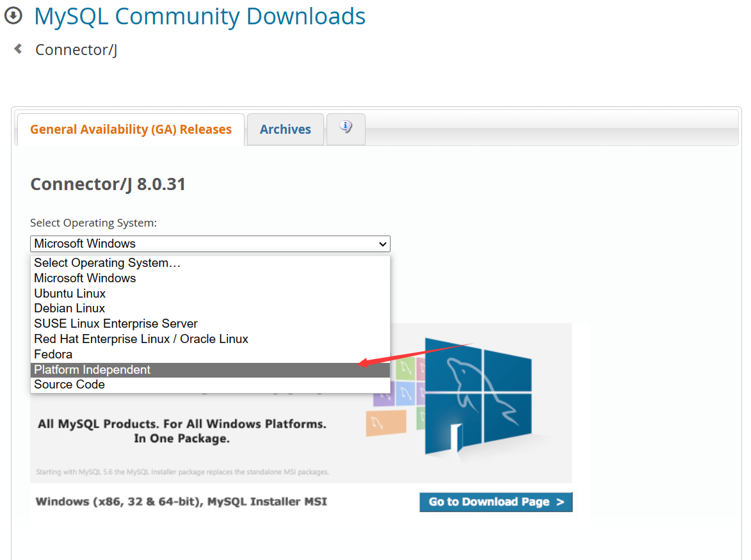This screenshot has height=560, width=751.
Task: Choose 'Select Operating System…' placeholder option
Action: coord(210,263)
